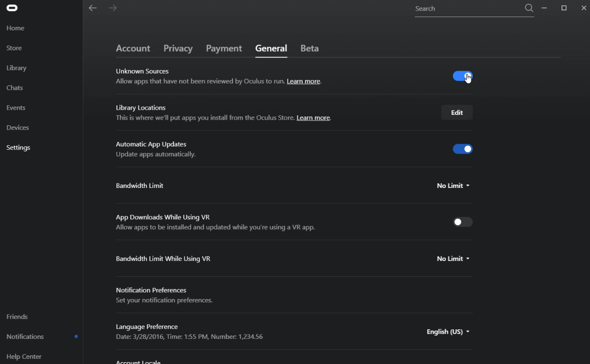Switch to the Beta tab

point(309,48)
